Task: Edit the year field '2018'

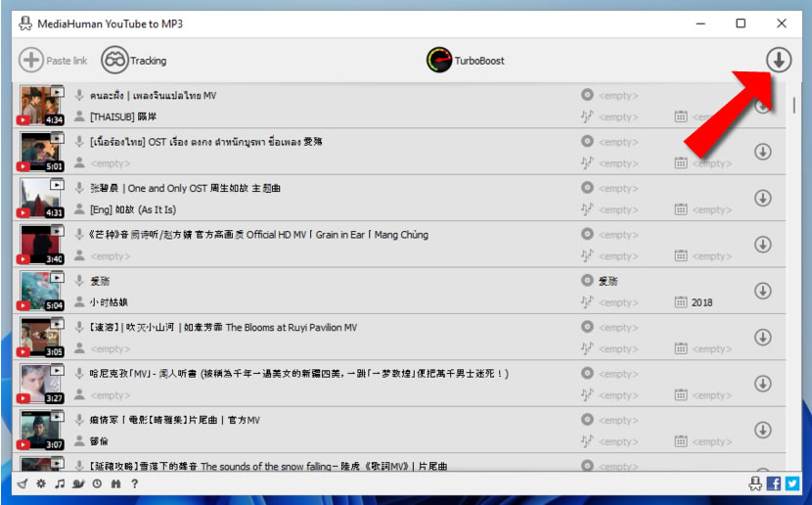Action: (x=701, y=302)
